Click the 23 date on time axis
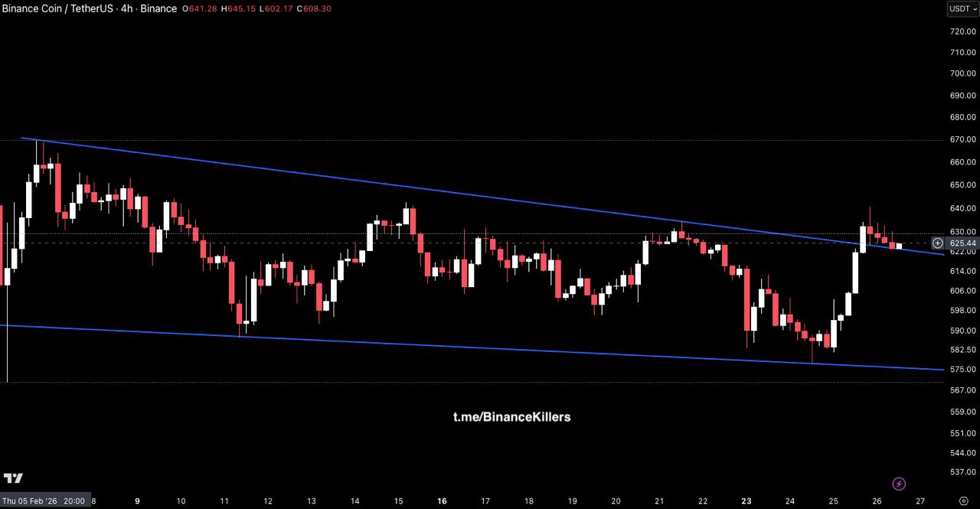 click(x=746, y=501)
